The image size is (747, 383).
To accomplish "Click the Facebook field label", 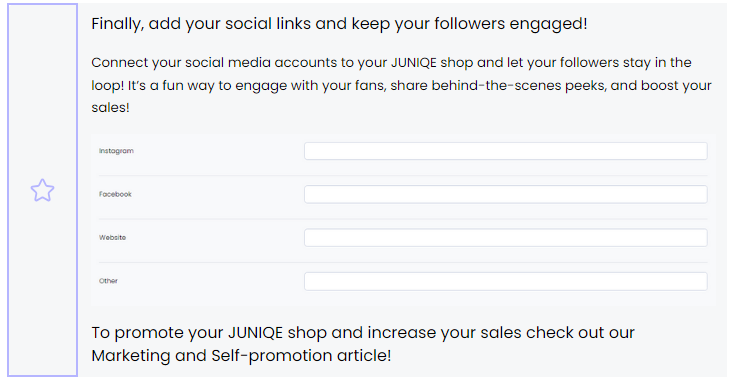I will (115, 194).
